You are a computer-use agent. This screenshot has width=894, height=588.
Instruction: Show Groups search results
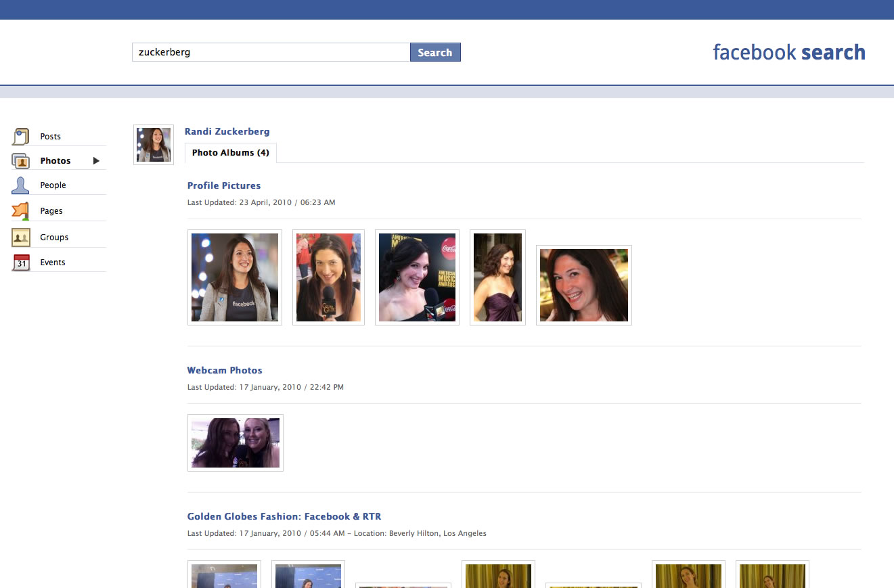click(54, 238)
